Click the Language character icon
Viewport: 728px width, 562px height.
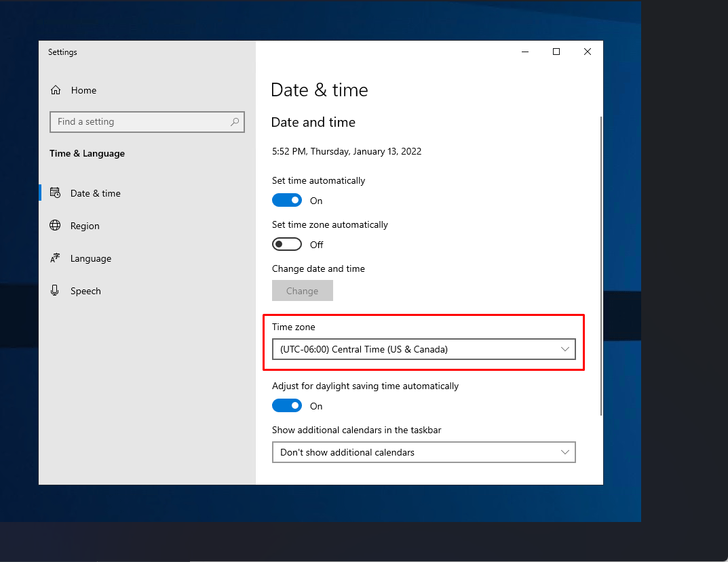coord(55,258)
